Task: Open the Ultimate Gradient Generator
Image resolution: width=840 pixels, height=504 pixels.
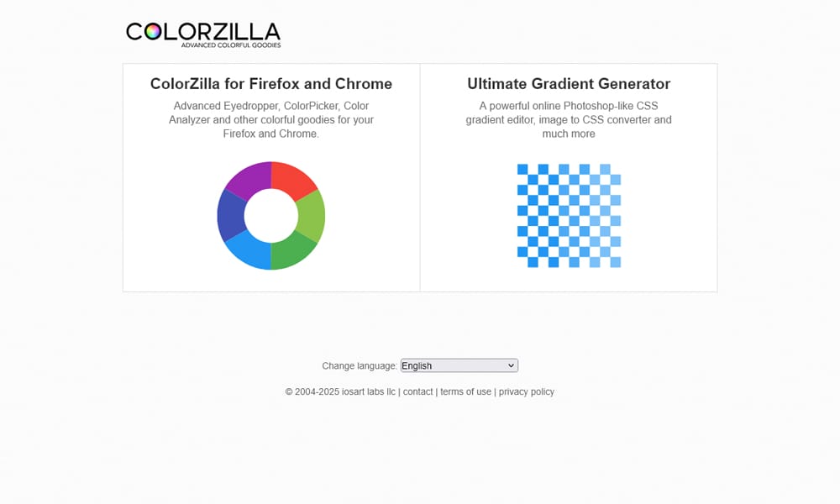Action: point(569,84)
